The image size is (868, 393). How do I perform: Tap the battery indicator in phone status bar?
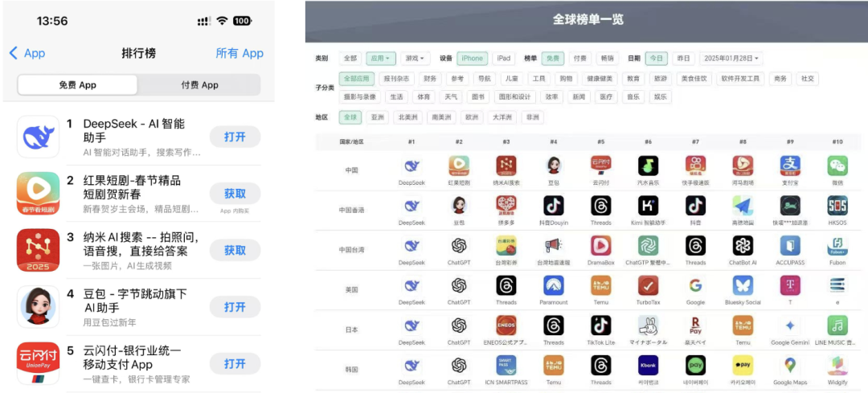click(x=242, y=21)
